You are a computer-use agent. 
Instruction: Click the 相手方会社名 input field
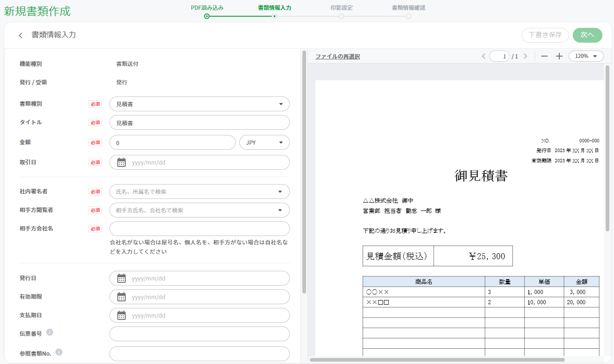tap(199, 229)
